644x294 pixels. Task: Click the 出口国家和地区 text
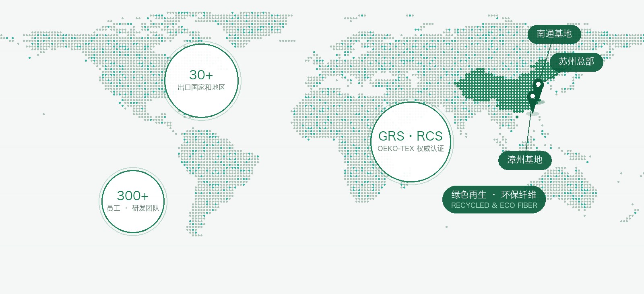tap(201, 87)
